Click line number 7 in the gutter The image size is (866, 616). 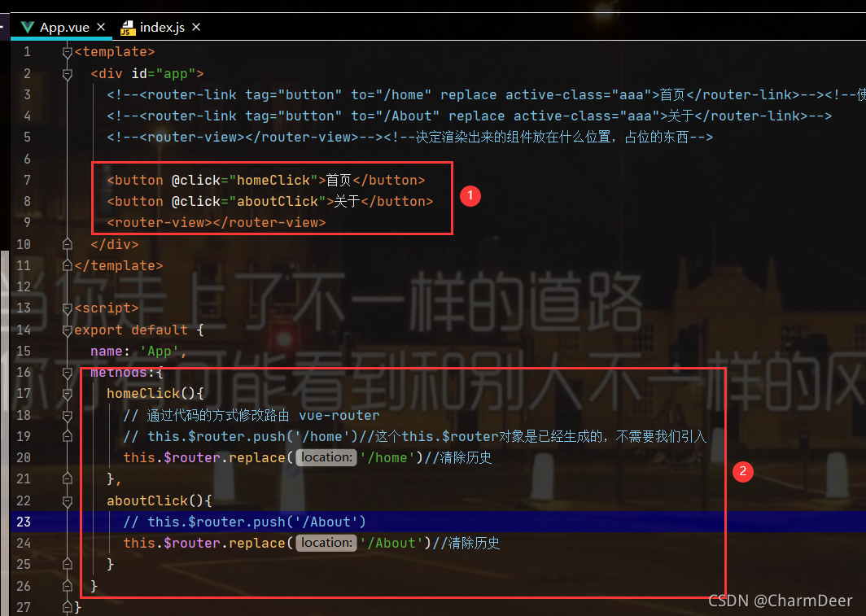tap(27, 180)
